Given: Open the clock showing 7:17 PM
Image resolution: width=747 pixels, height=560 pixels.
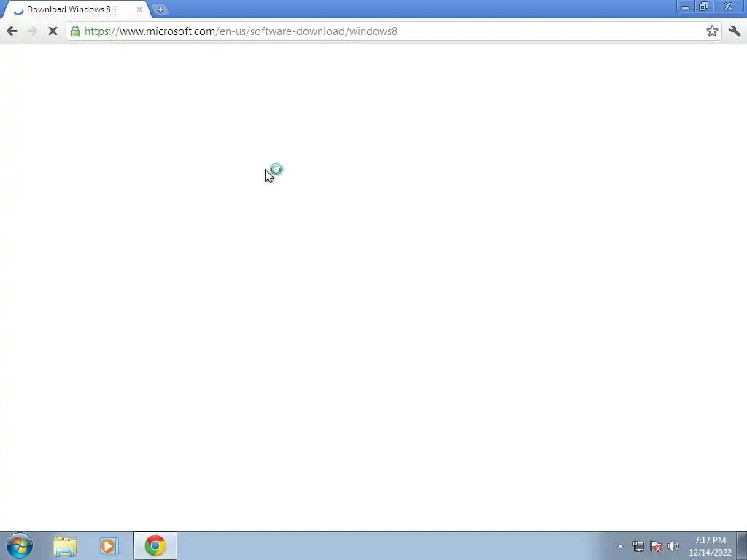Looking at the screenshot, I should 710,546.
